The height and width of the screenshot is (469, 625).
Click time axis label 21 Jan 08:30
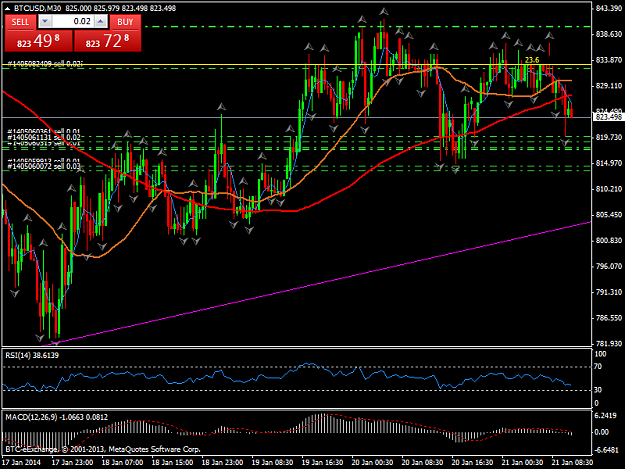click(572, 462)
